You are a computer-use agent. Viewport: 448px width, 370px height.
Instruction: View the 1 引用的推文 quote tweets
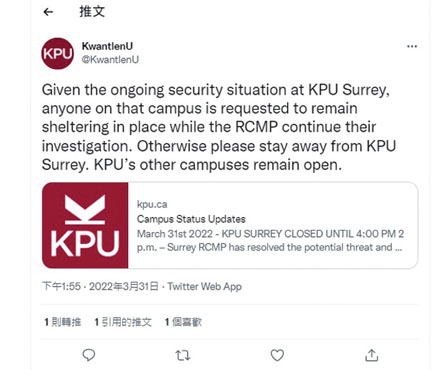click(123, 322)
